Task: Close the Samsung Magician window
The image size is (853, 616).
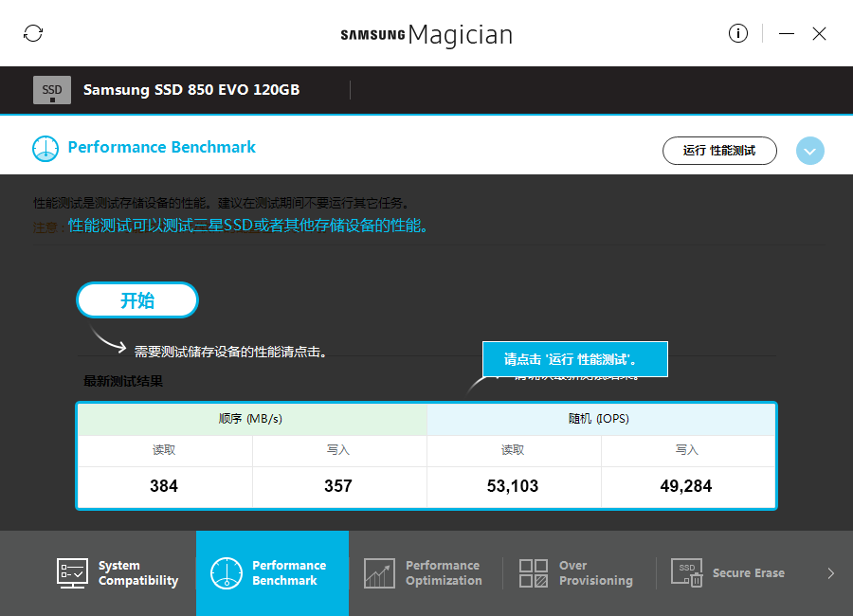Action: 819,34
